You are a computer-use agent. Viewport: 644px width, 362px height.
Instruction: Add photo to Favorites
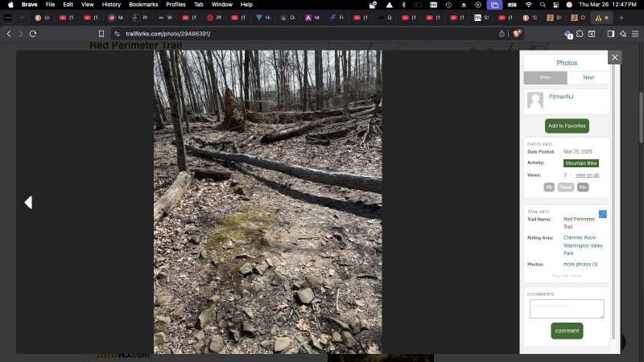tap(567, 125)
